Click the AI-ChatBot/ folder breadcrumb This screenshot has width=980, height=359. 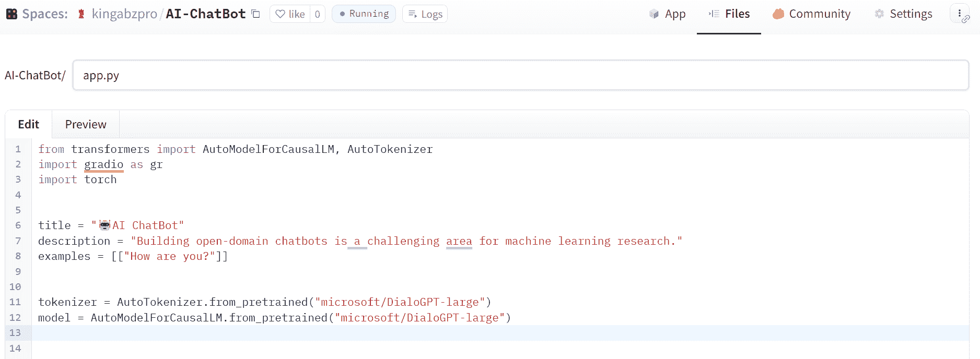pos(35,76)
